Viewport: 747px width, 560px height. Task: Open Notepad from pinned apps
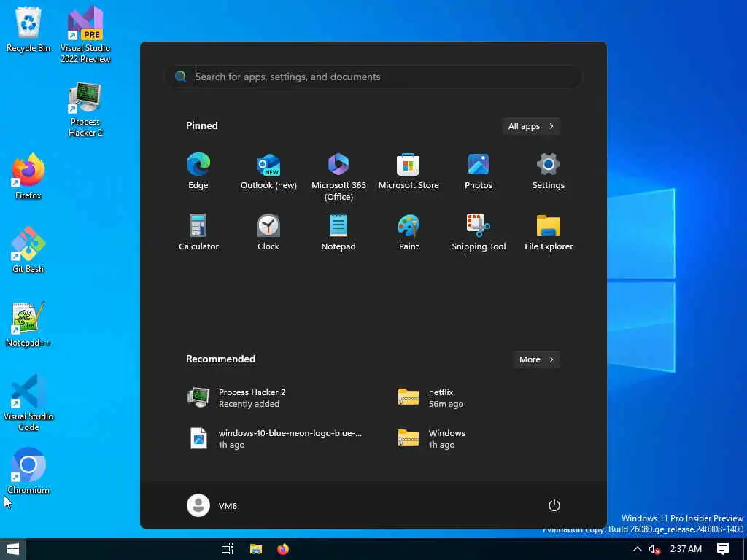pos(338,232)
